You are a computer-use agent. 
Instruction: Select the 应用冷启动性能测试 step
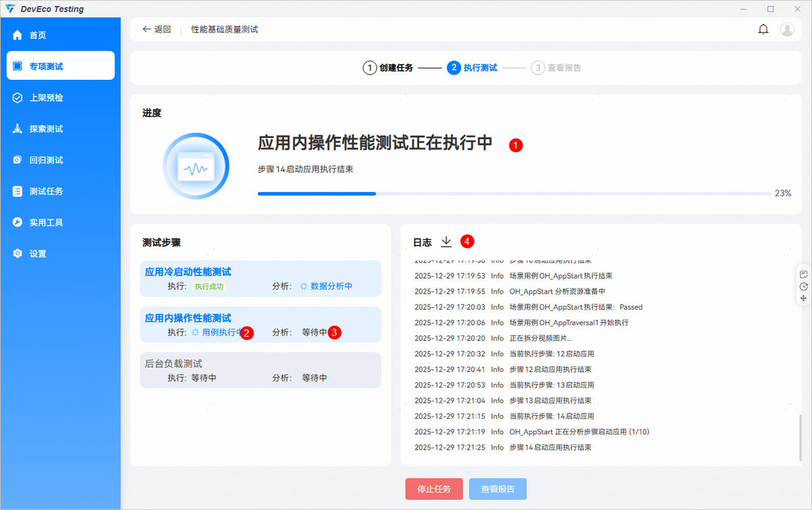(x=261, y=278)
